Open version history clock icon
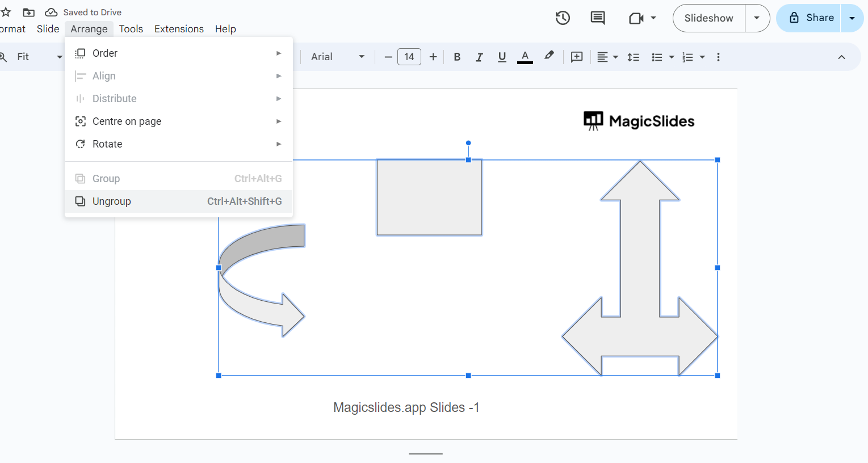This screenshot has height=463, width=868. [563, 18]
